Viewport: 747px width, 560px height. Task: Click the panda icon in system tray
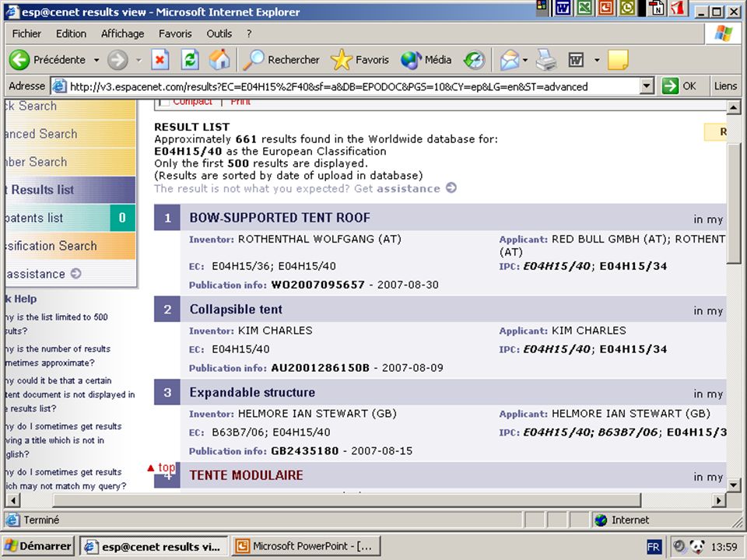[x=697, y=547]
